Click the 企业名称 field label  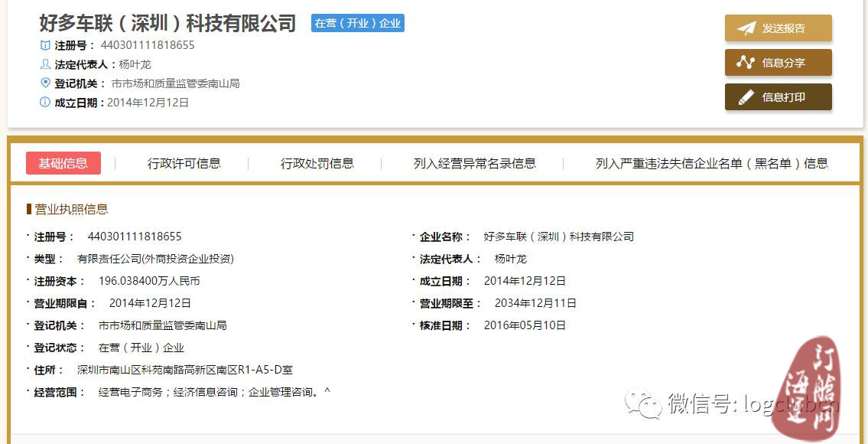pyautogui.click(x=446, y=237)
